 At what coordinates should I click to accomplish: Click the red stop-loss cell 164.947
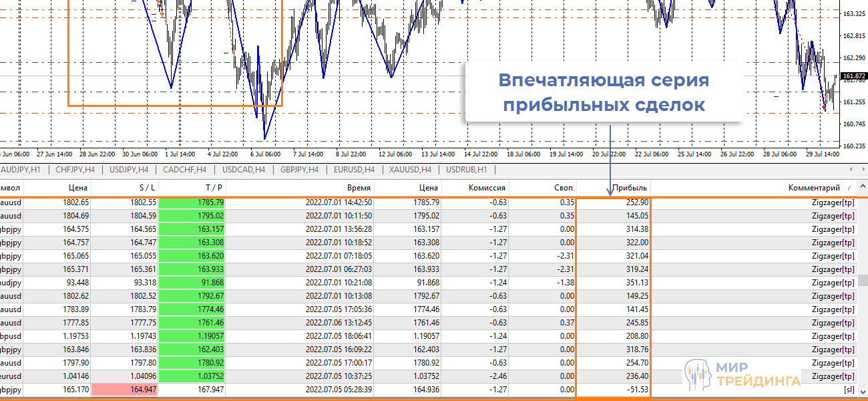pyautogui.click(x=124, y=390)
